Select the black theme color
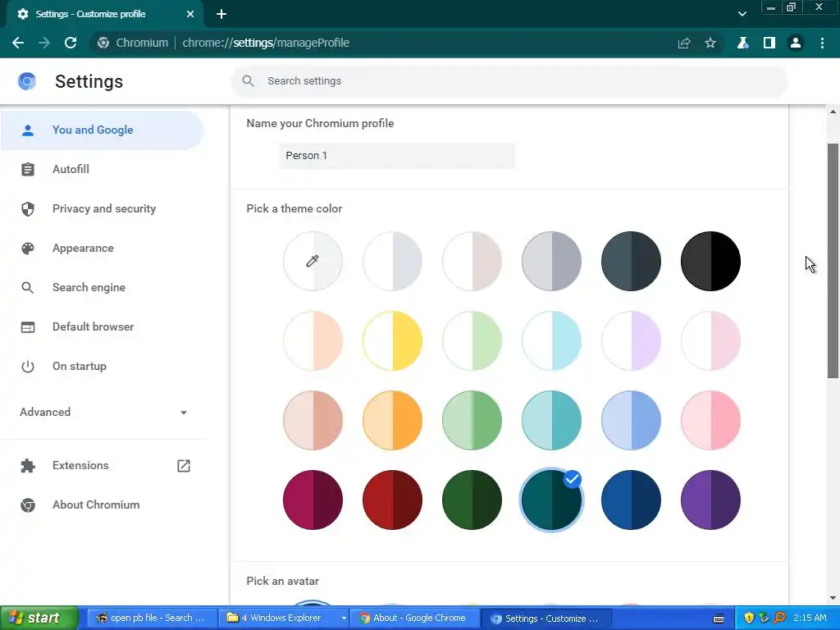This screenshot has height=630, width=840. coord(710,262)
